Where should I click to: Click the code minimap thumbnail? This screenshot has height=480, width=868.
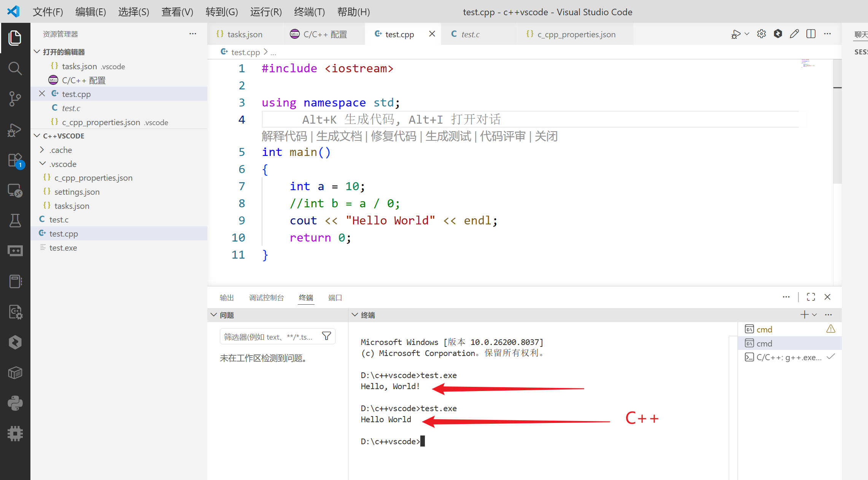808,63
